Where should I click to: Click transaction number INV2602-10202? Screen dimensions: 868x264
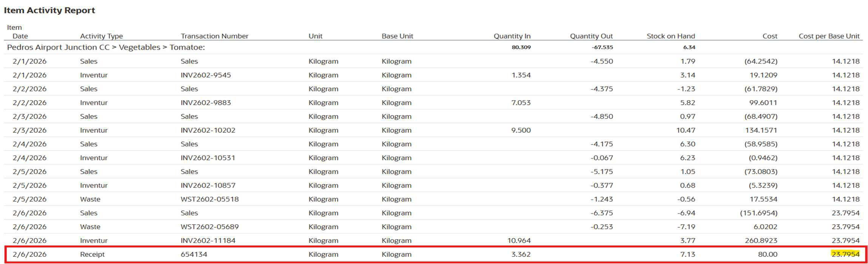point(208,130)
